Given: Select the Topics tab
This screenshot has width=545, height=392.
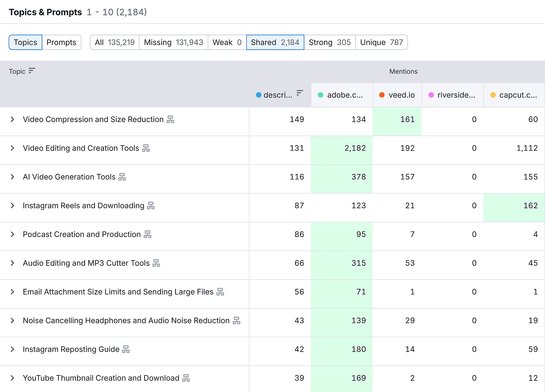Looking at the screenshot, I should click(25, 42).
